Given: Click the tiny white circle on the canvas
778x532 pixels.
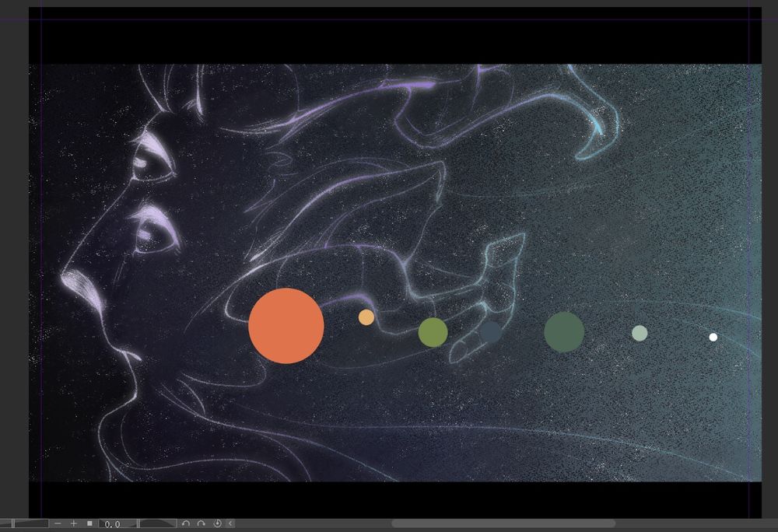Looking at the screenshot, I should click(713, 337).
